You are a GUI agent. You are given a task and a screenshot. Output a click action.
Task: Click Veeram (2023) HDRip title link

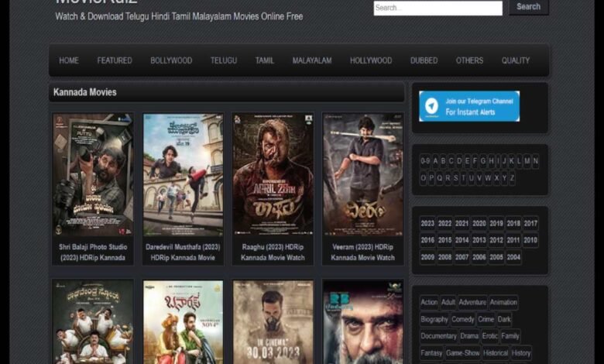pos(363,252)
